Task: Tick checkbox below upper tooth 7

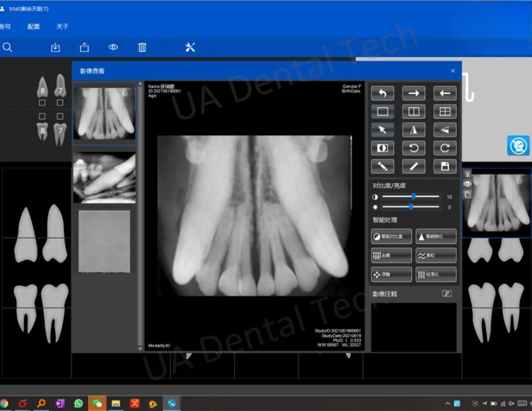Action: click(x=60, y=103)
